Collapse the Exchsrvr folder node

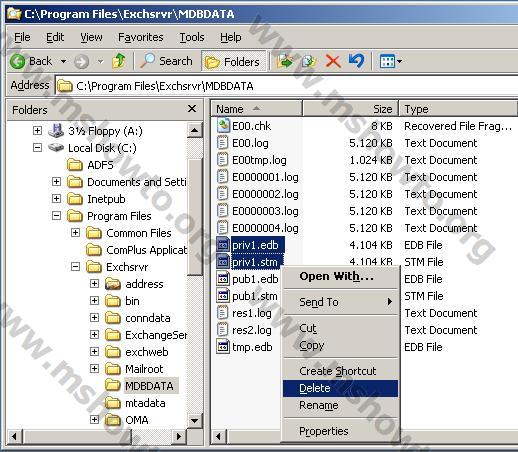pos(75,266)
